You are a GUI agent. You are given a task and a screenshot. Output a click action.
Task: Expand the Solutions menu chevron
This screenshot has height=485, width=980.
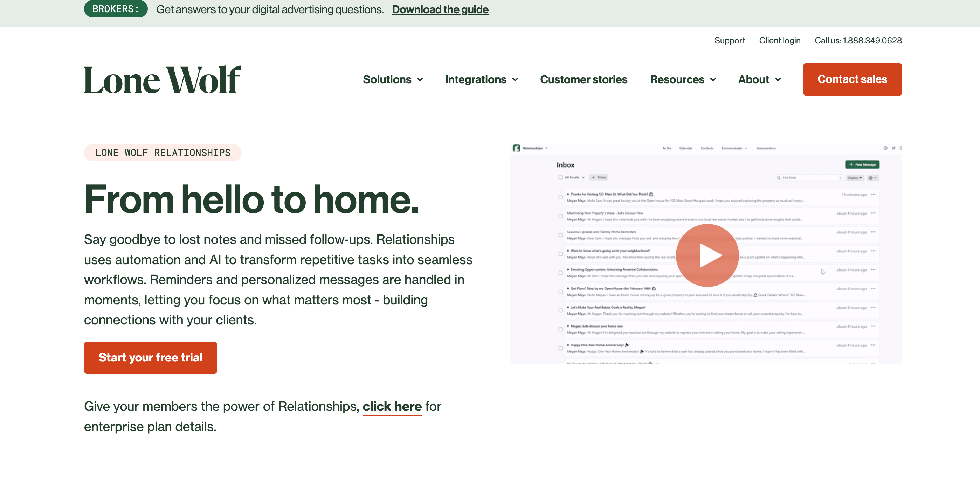pyautogui.click(x=420, y=80)
